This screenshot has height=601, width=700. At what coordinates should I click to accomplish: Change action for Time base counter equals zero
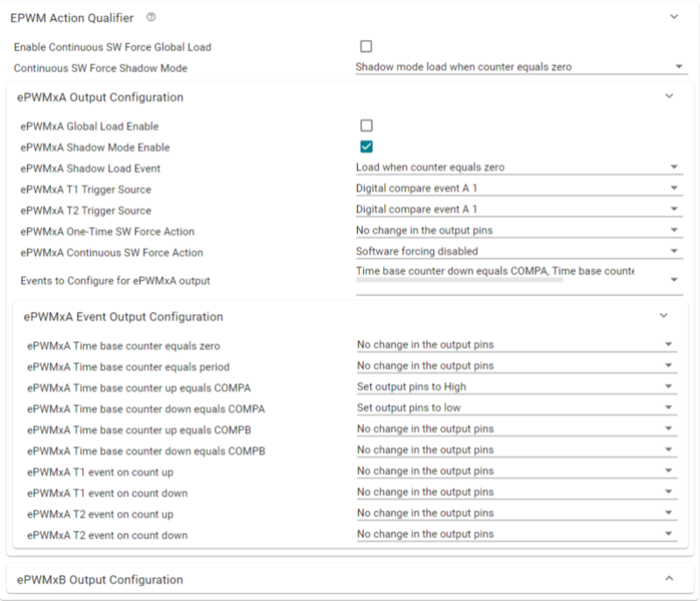point(668,345)
